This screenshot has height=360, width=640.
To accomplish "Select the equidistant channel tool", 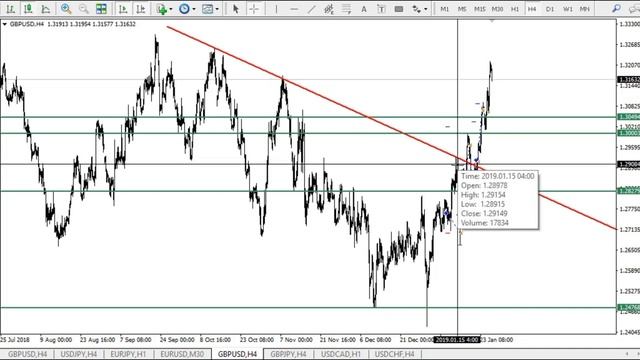I will point(329,9).
